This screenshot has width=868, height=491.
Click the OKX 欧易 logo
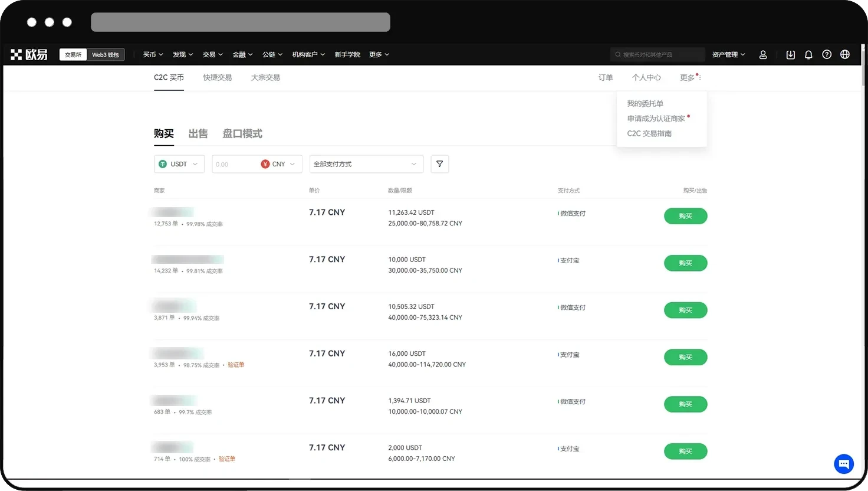click(x=29, y=54)
